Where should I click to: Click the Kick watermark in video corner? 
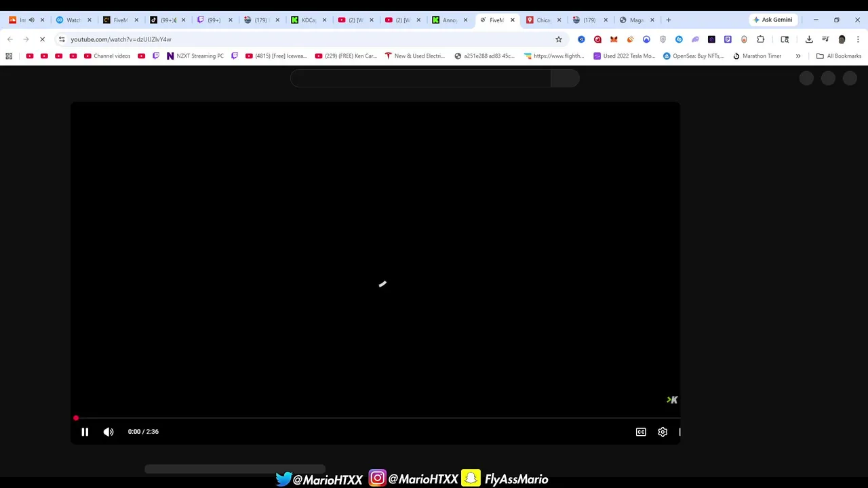click(672, 400)
